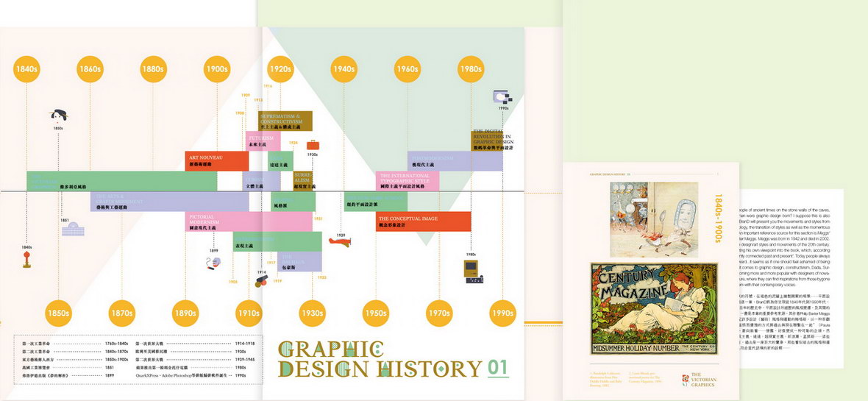Click the domed exhibition building icon under 1851
The height and width of the screenshot is (401, 868).
(73, 229)
